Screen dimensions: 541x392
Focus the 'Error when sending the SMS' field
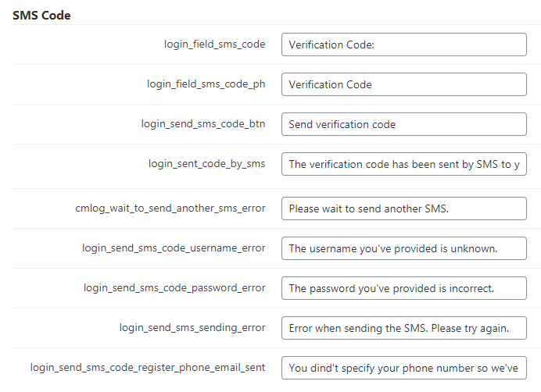[x=403, y=328]
